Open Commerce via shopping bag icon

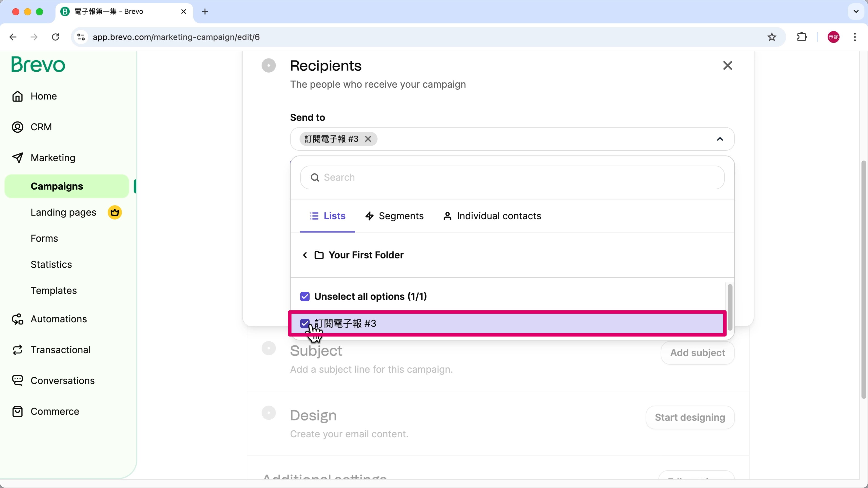coord(18,412)
